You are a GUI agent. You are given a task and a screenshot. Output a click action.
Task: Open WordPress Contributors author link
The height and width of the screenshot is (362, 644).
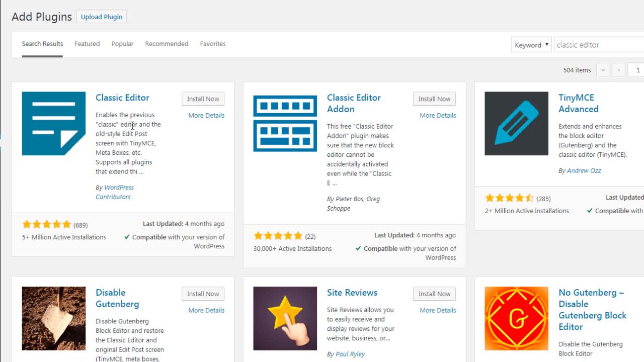tap(115, 192)
